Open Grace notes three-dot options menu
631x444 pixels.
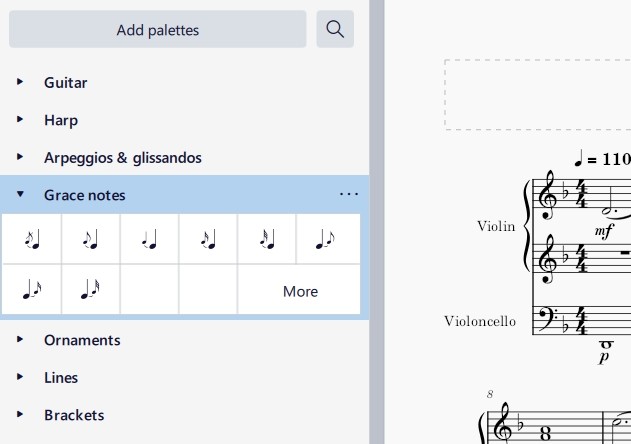point(348,194)
